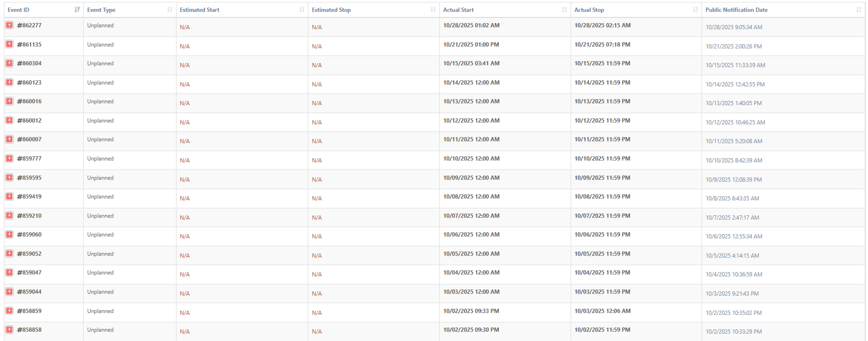Viewport: 868px width, 341px height.
Task: Click the Event Type sort arrows
Action: click(170, 9)
